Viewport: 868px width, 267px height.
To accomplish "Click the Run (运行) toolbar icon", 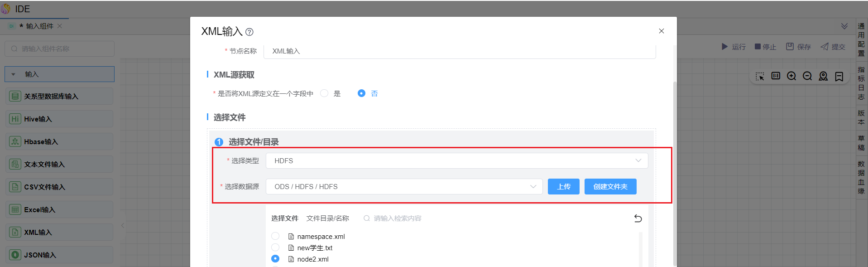I will click(724, 47).
